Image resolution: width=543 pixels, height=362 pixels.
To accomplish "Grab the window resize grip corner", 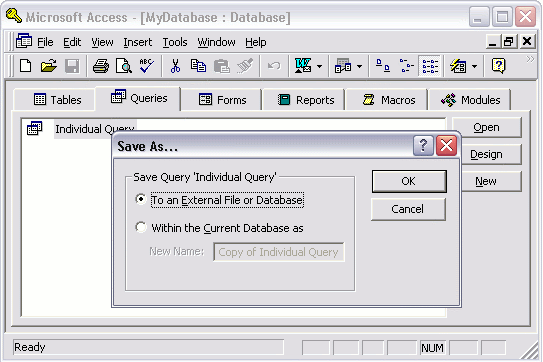I will pyautogui.click(x=530, y=351).
